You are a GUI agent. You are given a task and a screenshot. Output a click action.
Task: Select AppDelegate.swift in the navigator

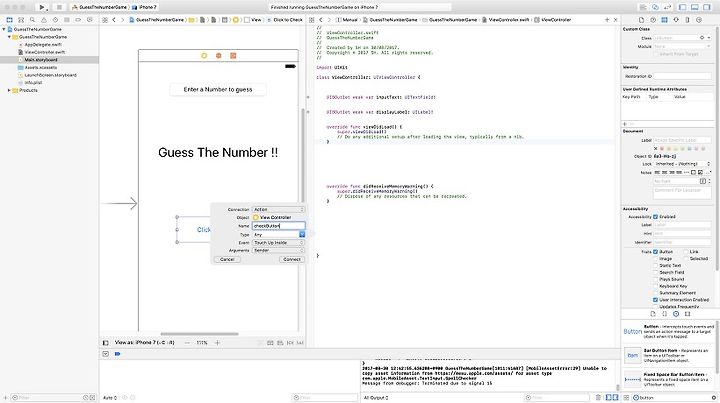click(x=43, y=45)
